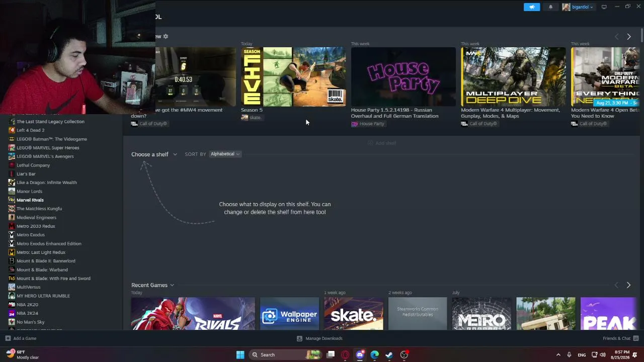644x362 pixels.
Task: Open OBS Studio from the taskbar
Action: pyautogui.click(x=404, y=355)
